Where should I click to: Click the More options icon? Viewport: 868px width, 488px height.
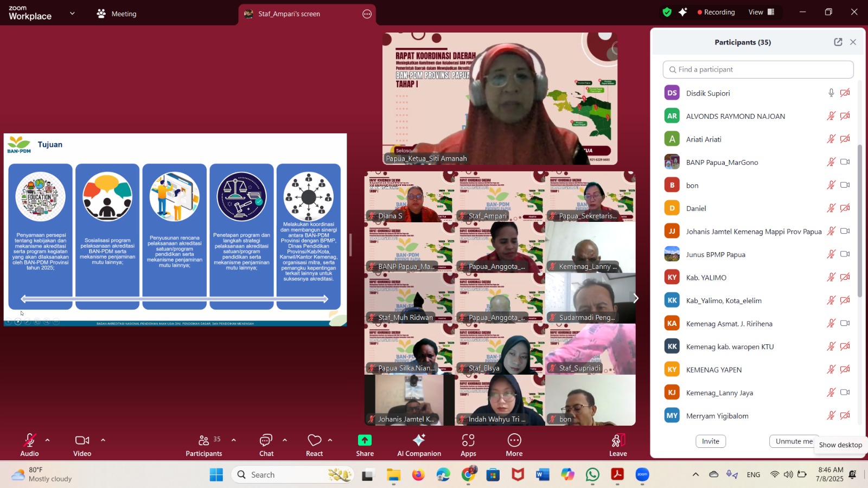(514, 440)
